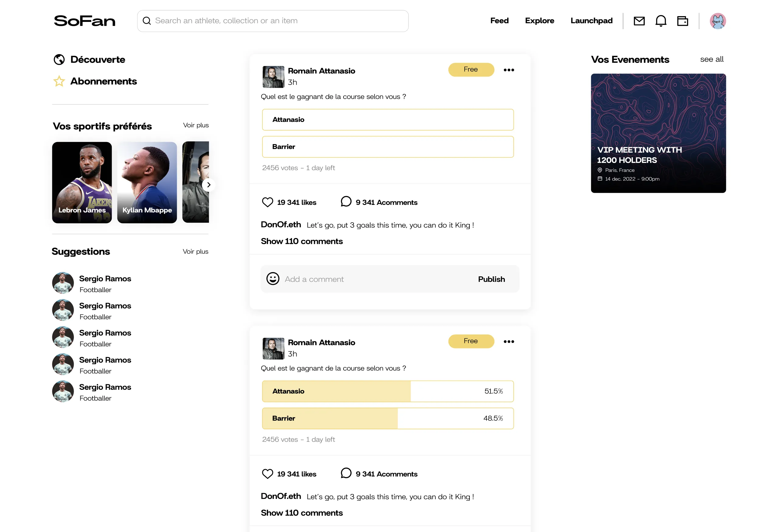Select Barrier 48.5% result bar

pos(388,418)
